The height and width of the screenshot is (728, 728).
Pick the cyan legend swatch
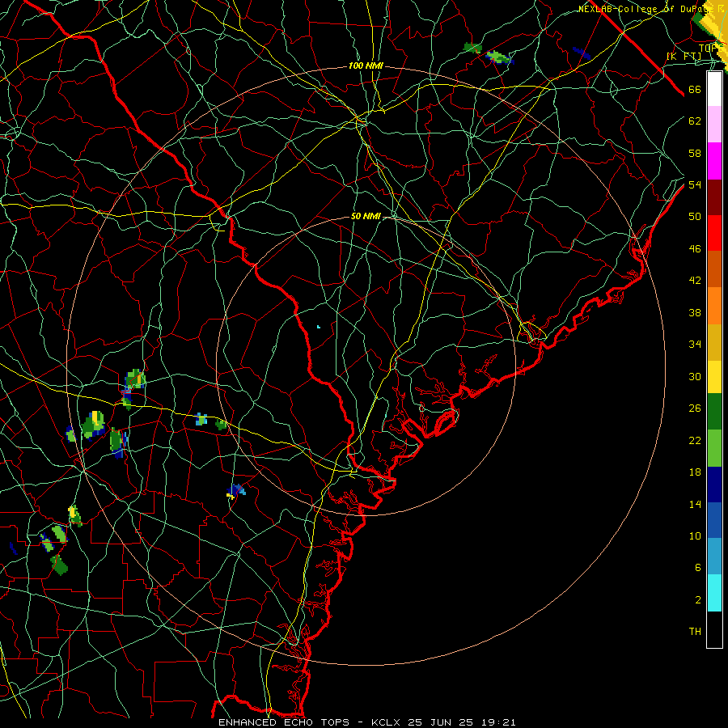pyautogui.click(x=714, y=593)
